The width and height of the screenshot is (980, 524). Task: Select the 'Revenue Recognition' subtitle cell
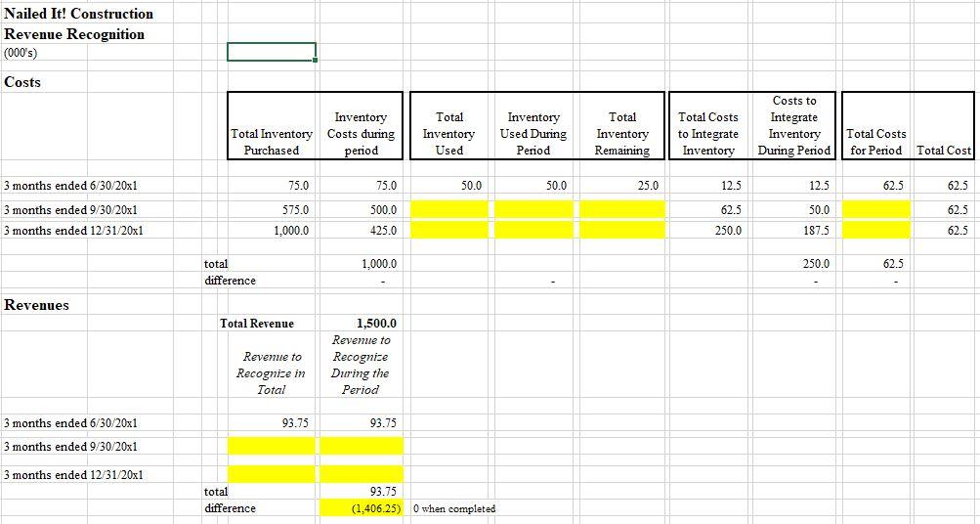pyautogui.click(x=74, y=34)
